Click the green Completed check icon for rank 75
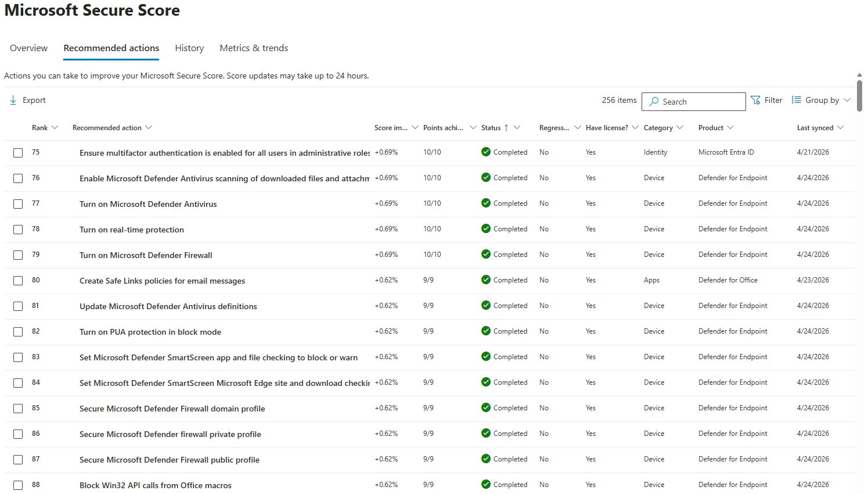 point(486,152)
